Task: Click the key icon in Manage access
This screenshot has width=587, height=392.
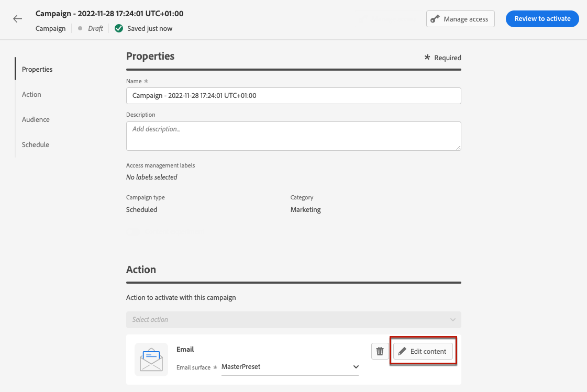Action: 435,19
